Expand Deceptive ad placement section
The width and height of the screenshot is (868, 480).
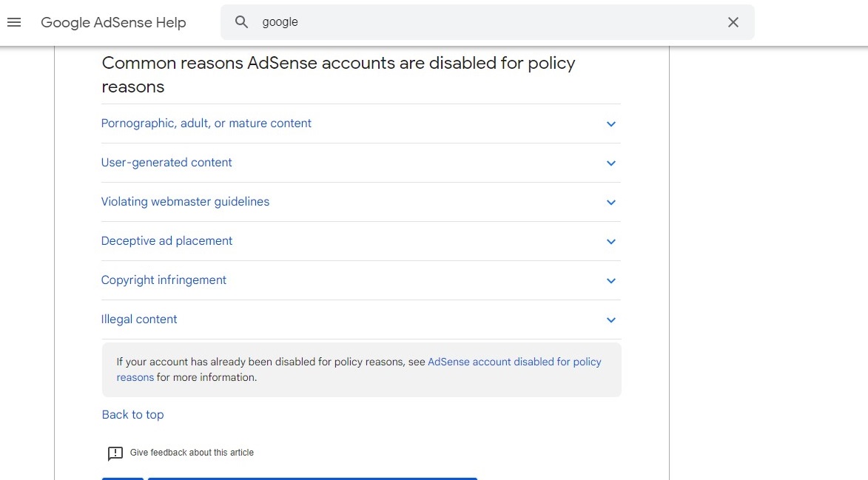click(360, 241)
